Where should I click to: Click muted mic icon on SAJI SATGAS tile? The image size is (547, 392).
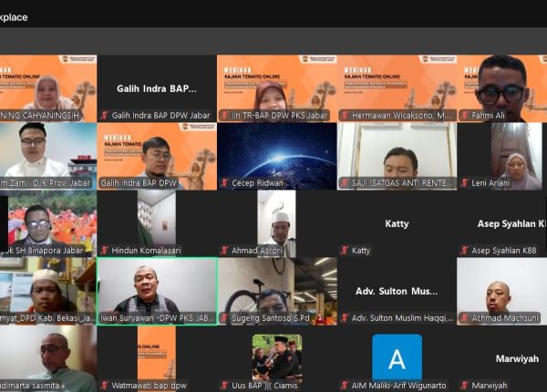point(345,182)
